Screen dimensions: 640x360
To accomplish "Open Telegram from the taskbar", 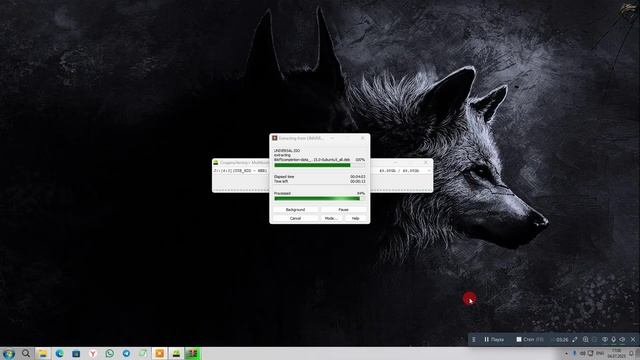I will [126, 353].
